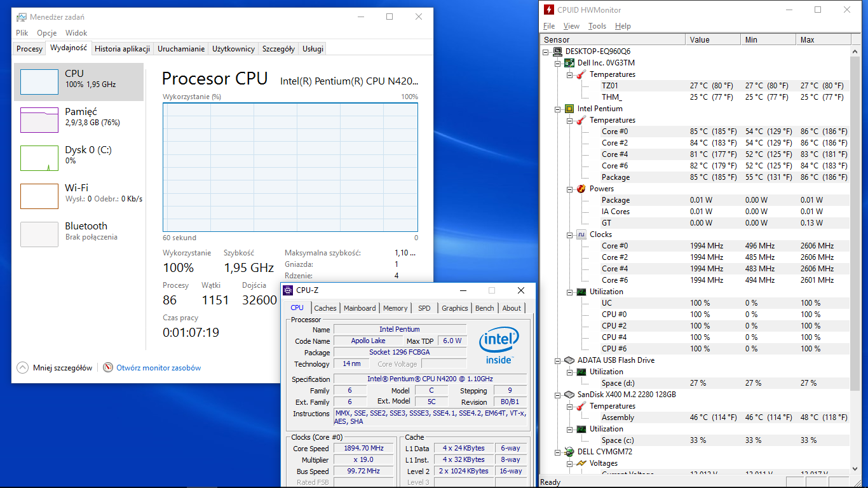868x488 pixels.
Task: Select the CPU graph thumbnail in Task Manager
Action: pyautogui.click(x=39, y=82)
